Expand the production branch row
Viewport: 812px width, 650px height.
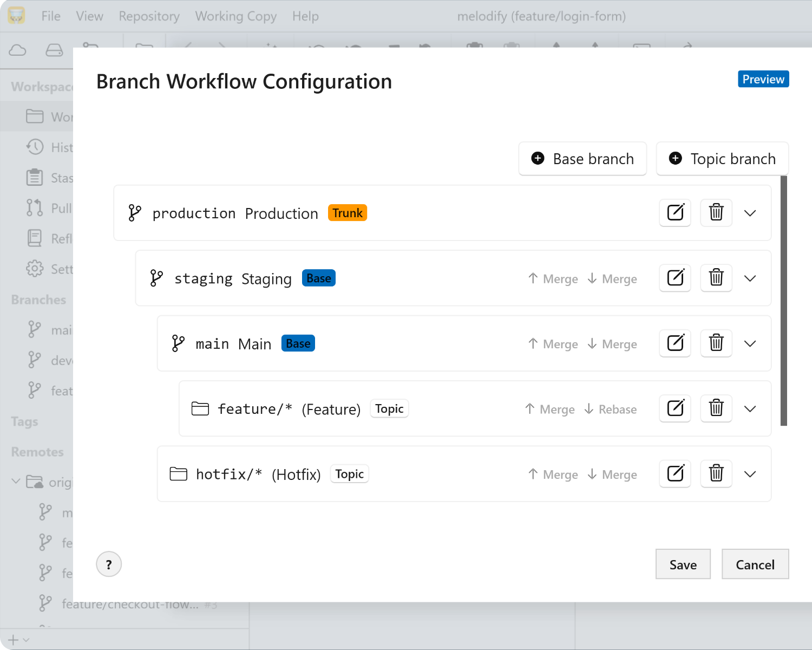tap(750, 213)
